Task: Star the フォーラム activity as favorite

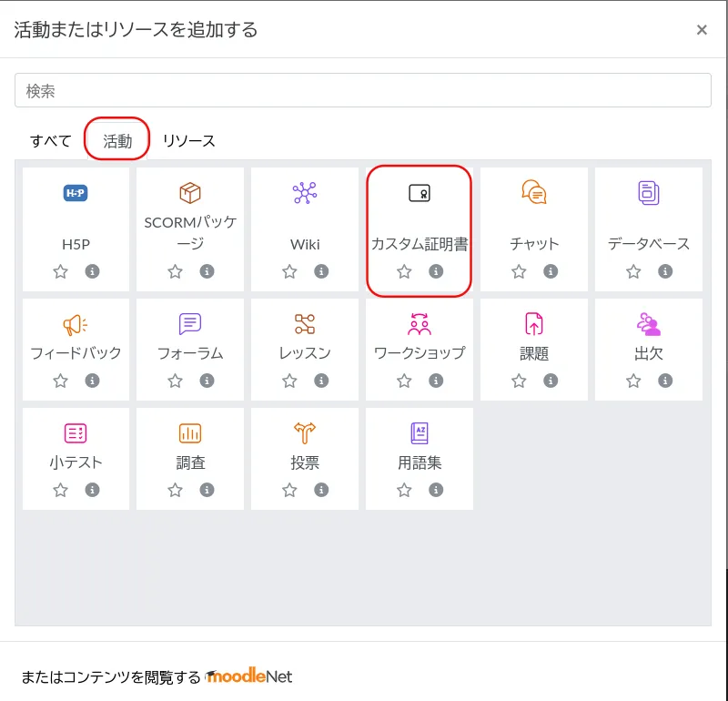Action: pyautogui.click(x=176, y=381)
